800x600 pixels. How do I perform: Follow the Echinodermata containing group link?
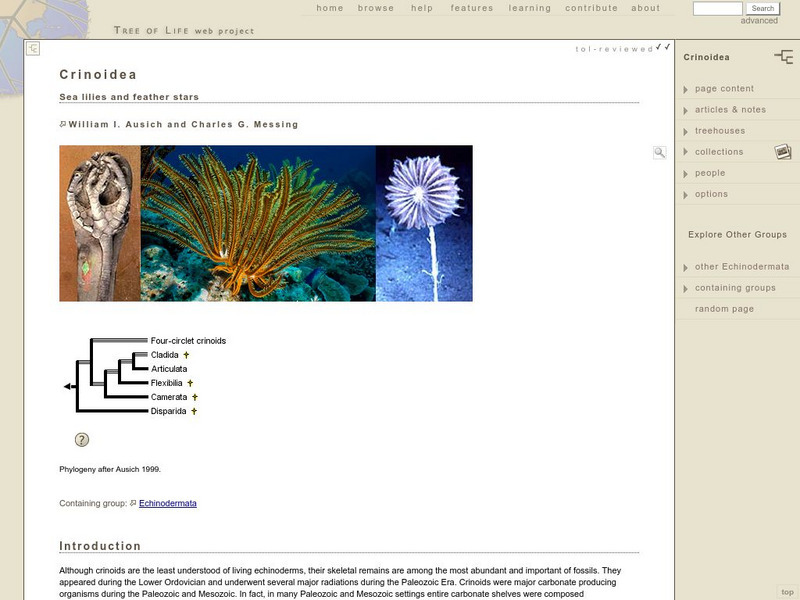tap(168, 503)
